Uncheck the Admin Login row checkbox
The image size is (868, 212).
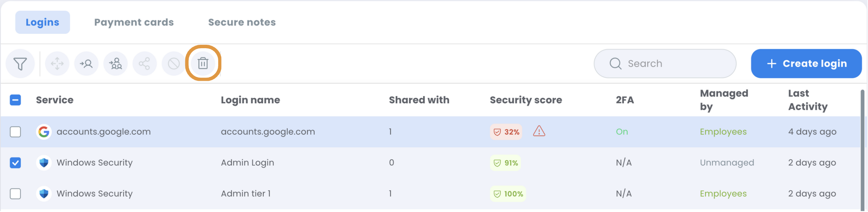click(x=15, y=163)
